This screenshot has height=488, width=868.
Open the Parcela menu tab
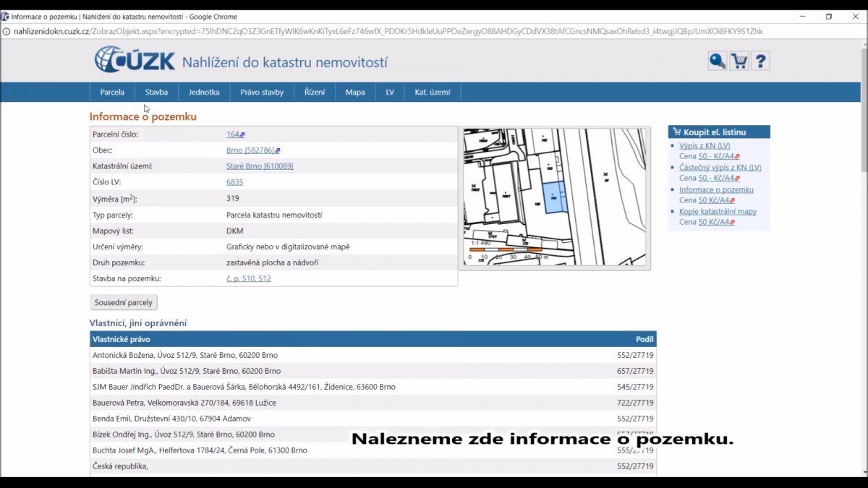112,92
